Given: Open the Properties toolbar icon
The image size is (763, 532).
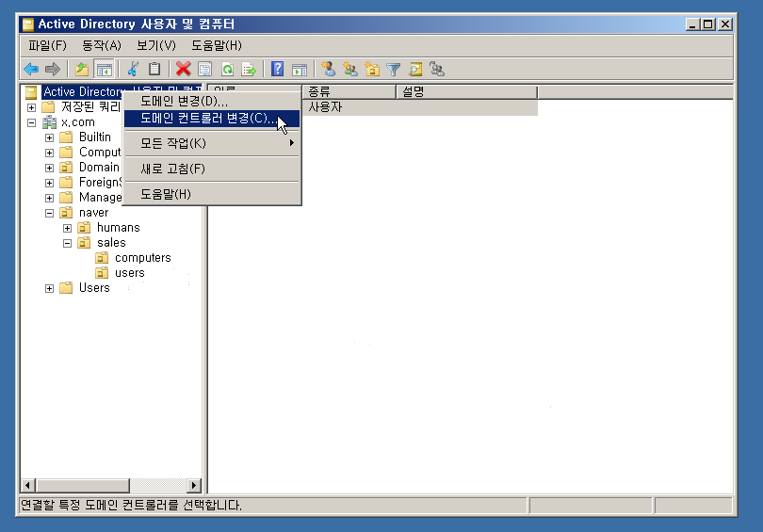Looking at the screenshot, I should (x=204, y=69).
